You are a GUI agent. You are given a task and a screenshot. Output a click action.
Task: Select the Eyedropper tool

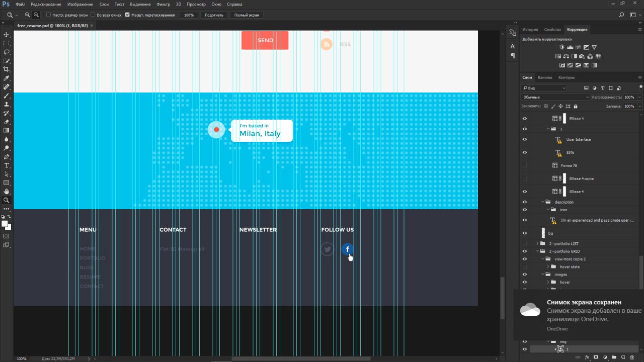(7, 78)
